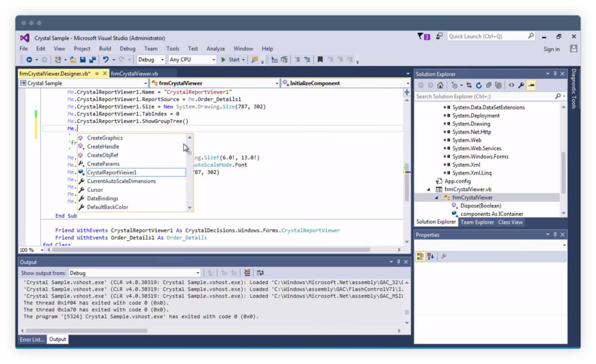Click the Comment selected lines toolbar icon
596x364 pixels.
(x=297, y=60)
